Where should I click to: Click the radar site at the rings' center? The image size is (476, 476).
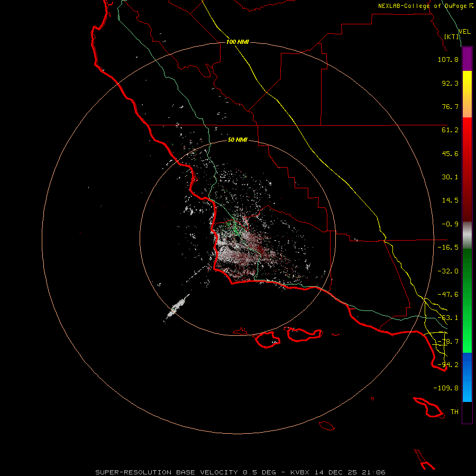point(237,239)
